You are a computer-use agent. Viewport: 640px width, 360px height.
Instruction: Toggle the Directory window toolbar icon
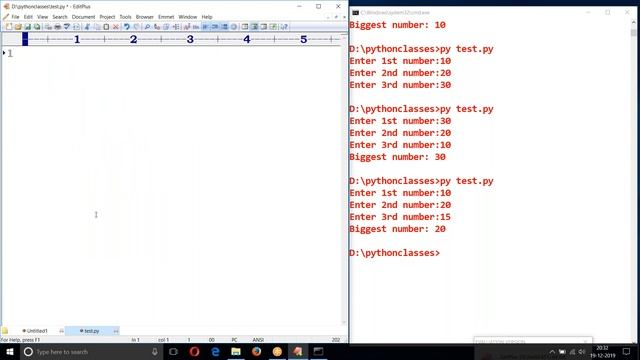click(x=254, y=27)
